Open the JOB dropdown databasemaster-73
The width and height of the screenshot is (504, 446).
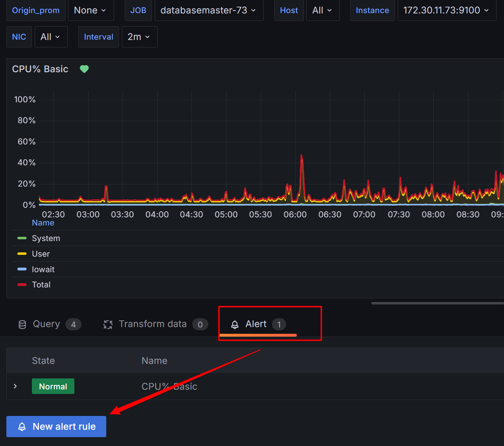[x=209, y=10]
